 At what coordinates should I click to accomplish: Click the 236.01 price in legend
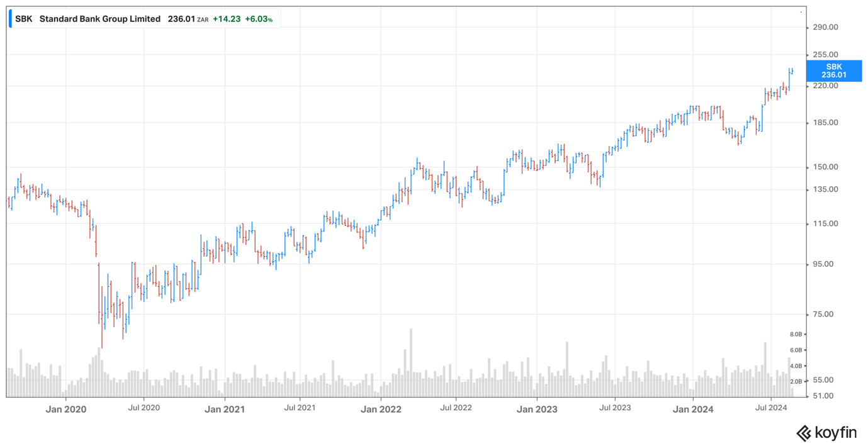pyautogui.click(x=181, y=19)
